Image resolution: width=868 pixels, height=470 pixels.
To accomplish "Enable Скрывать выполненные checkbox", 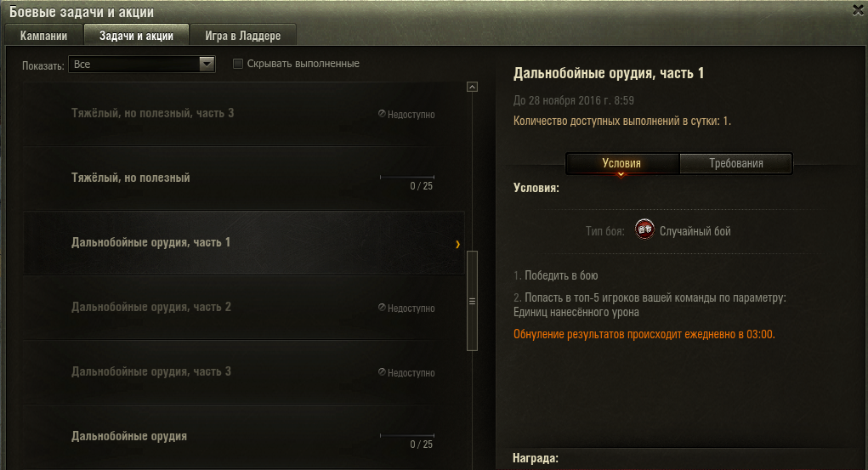I will 238,64.
